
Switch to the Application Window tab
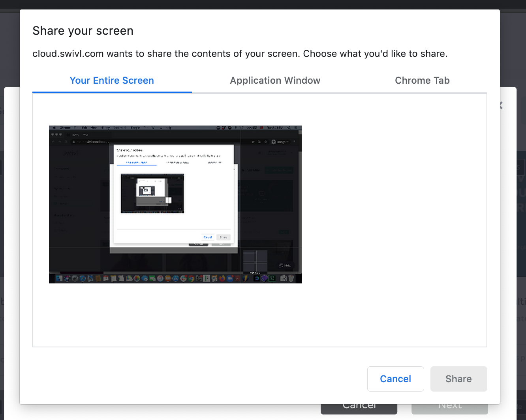275,81
